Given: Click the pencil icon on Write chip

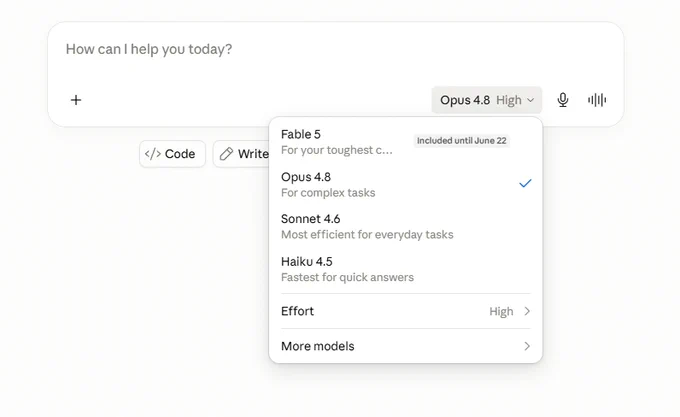Looking at the screenshot, I should (x=226, y=154).
